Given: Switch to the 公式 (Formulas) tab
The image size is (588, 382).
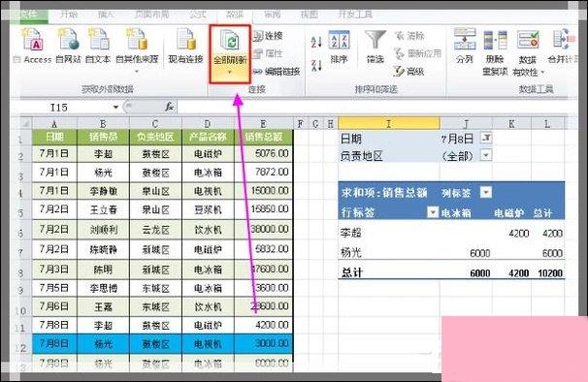Looking at the screenshot, I should pos(197,15).
